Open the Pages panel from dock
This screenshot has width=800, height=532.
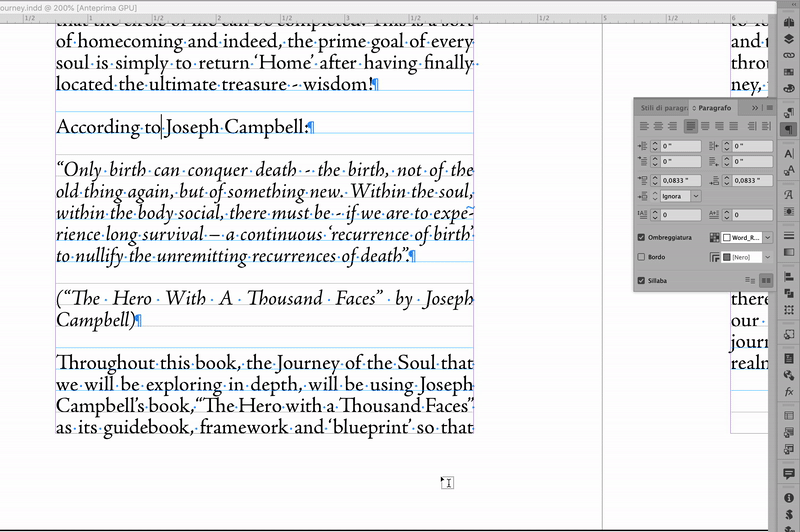[x=789, y=22]
